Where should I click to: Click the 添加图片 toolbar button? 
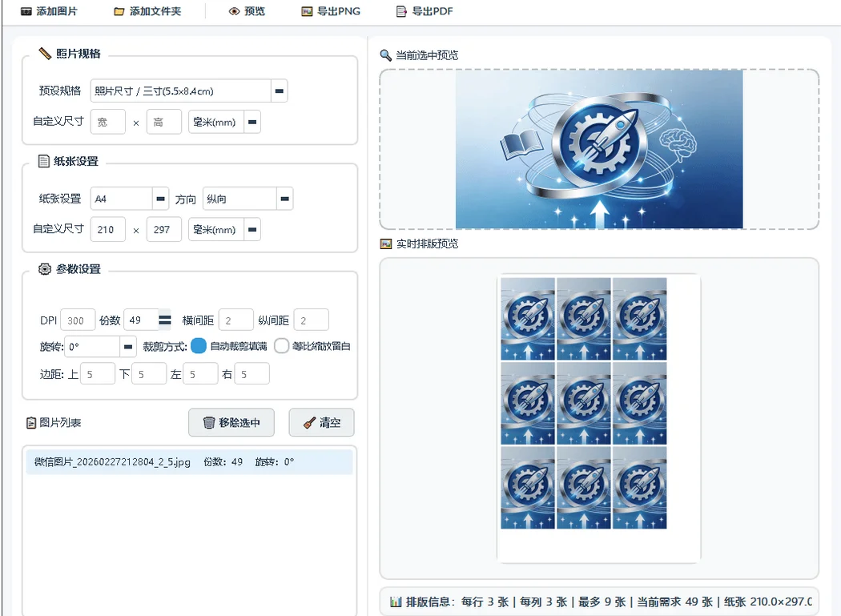[49, 11]
